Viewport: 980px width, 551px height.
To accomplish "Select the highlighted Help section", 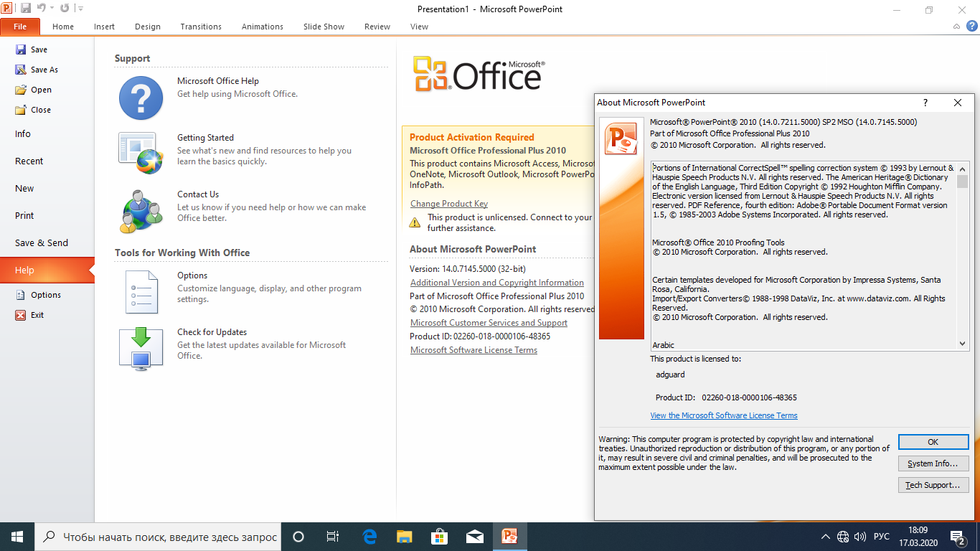I will (47, 270).
